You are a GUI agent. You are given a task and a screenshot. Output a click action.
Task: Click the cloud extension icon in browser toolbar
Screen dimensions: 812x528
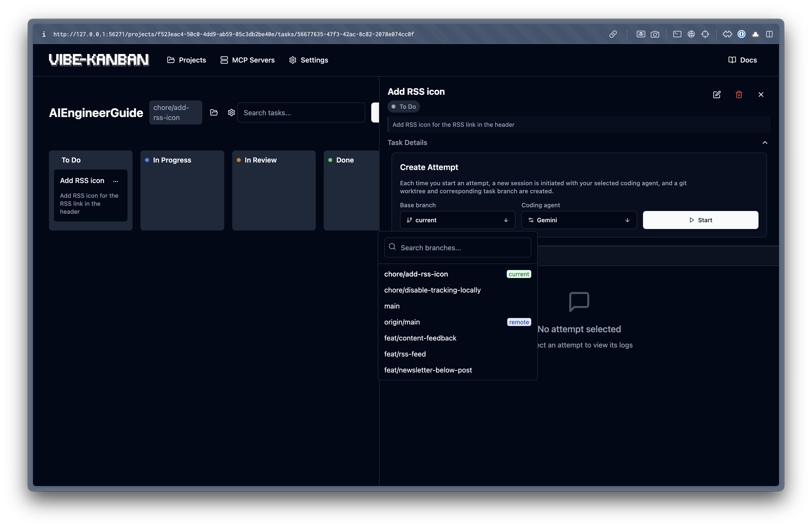coord(755,34)
